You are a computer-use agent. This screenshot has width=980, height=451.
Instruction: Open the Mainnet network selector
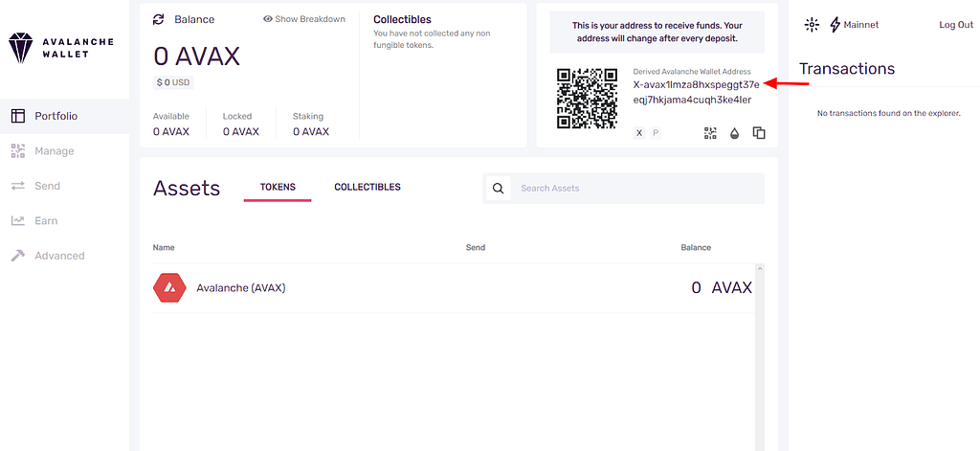[x=854, y=24]
